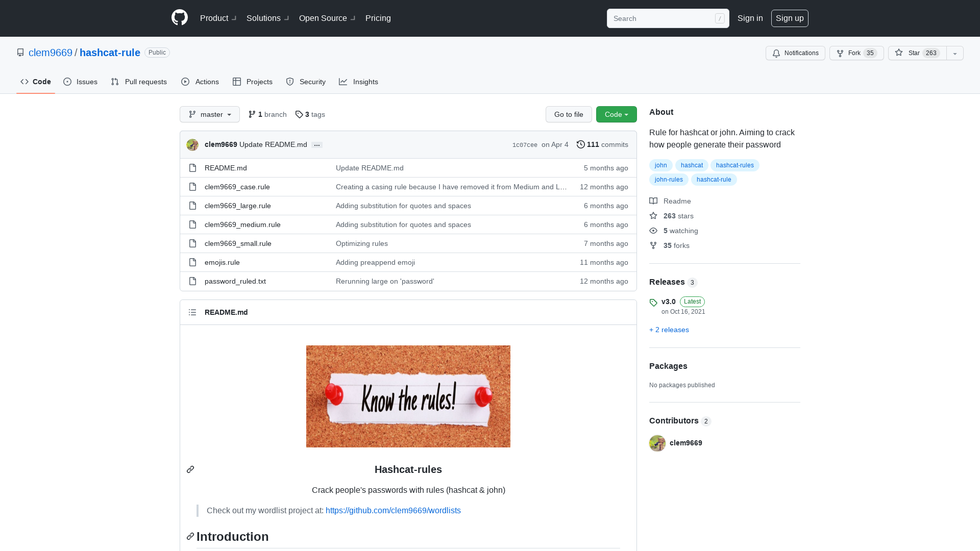Screen dimensions: 980x551
Task: Click the anchor link icon beside Hashcat-rules heading
Action: (190, 469)
